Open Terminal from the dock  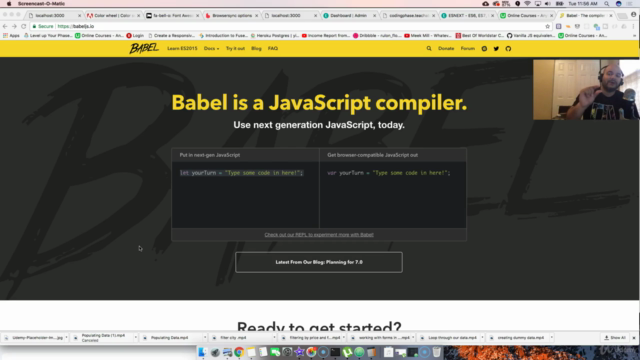pos(335,352)
